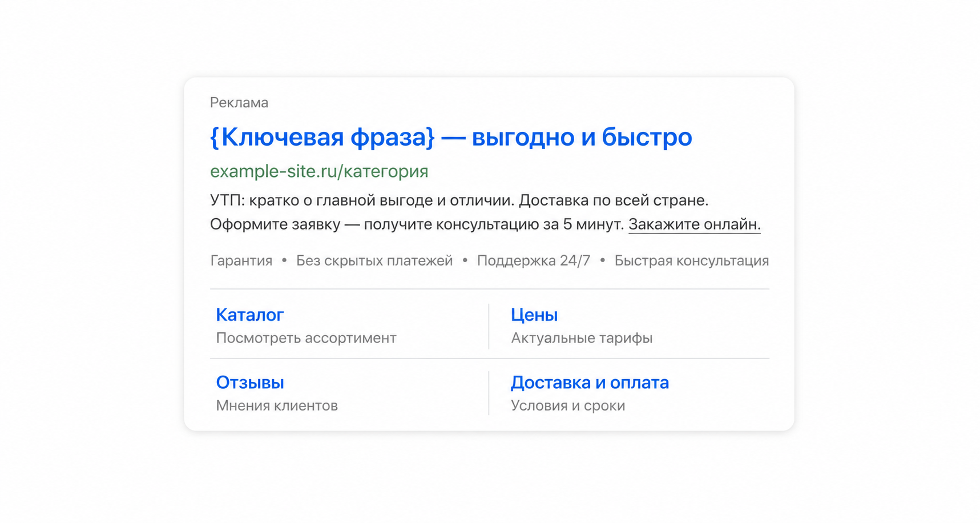Click the Мнения клиентов description
This screenshot has width=980, height=523.
tap(277, 405)
